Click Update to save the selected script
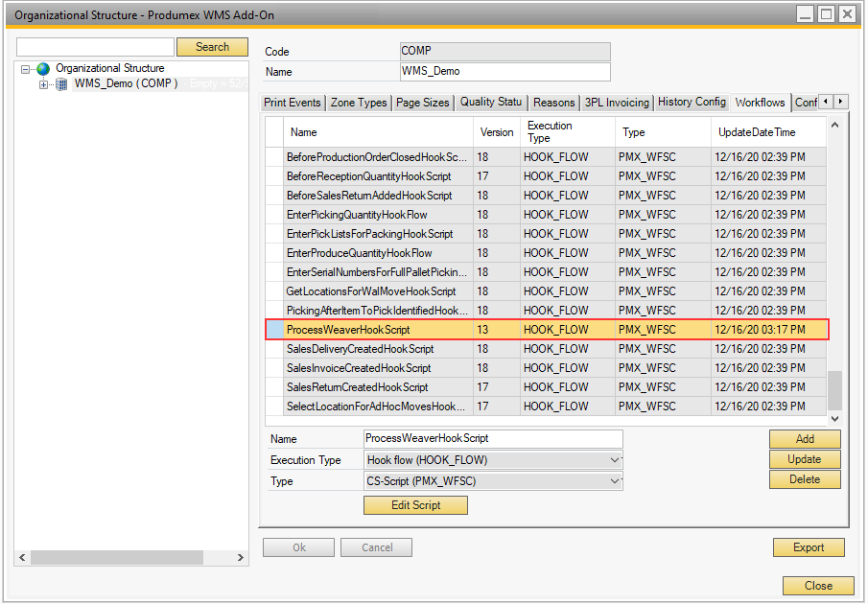Screen dimensions: 868x604 [805, 459]
